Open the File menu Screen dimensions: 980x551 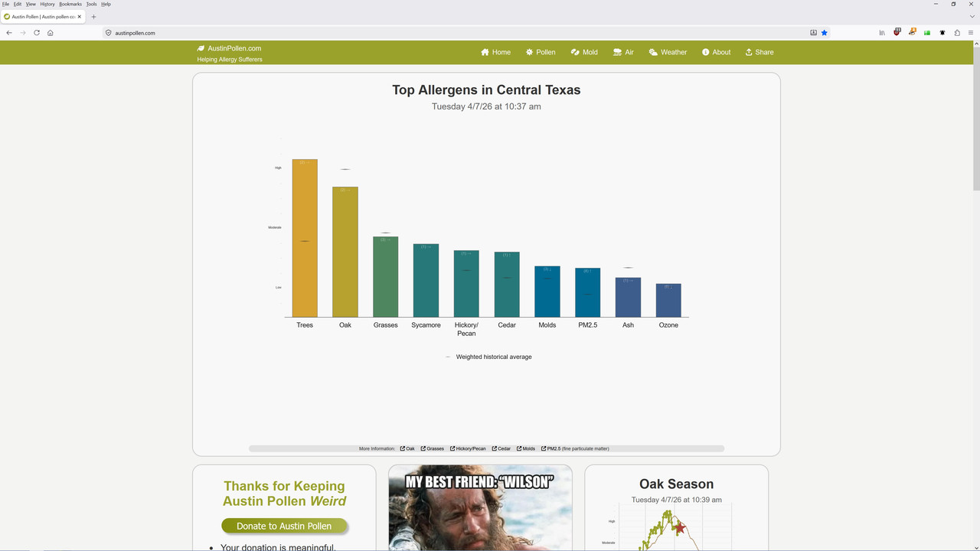pos(5,4)
